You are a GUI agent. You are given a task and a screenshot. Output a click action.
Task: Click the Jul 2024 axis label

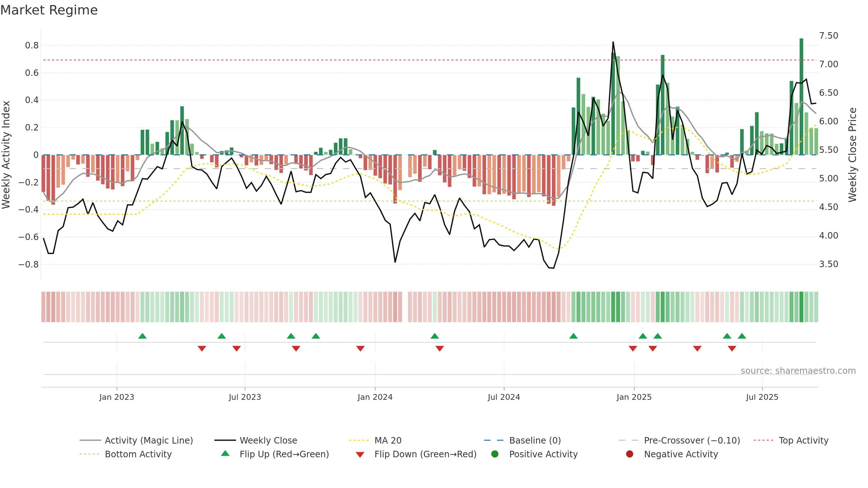504,397
